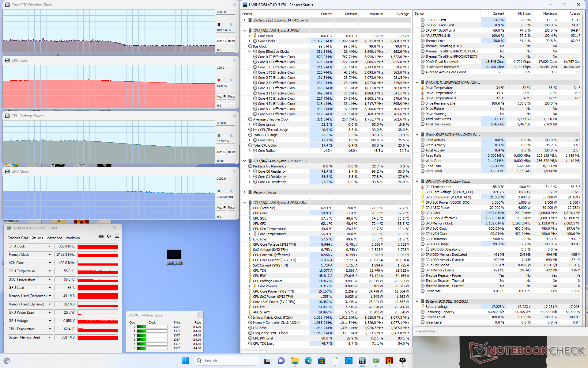This screenshot has width=588, height=368.
Task: Open the GPU Clock sensor dropdown
Action: (50, 246)
